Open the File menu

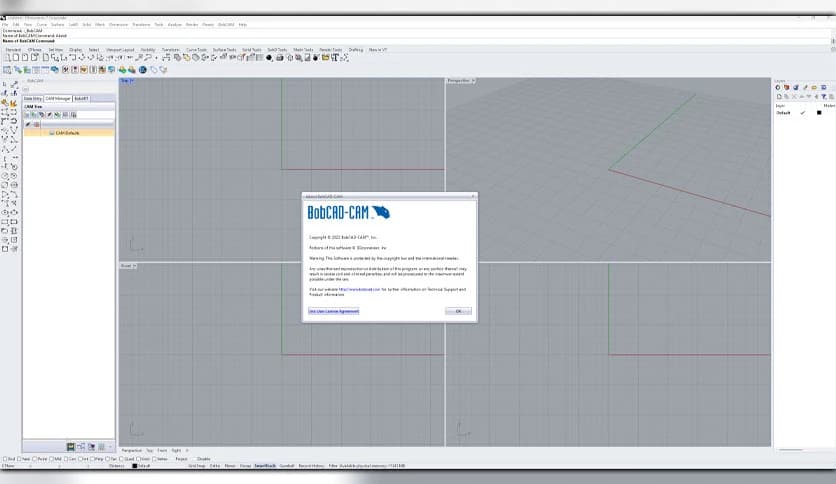5,25
